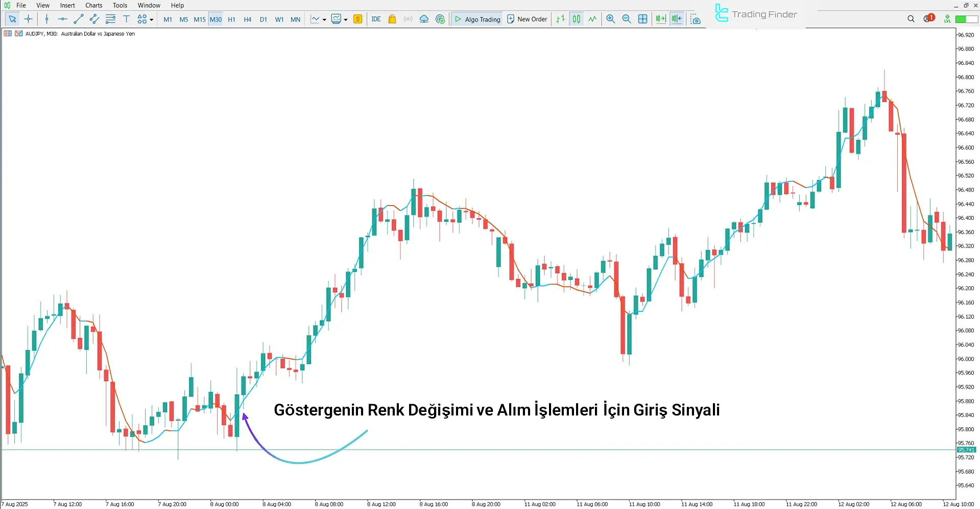
Task: Open the Charts menu
Action: coord(93,5)
